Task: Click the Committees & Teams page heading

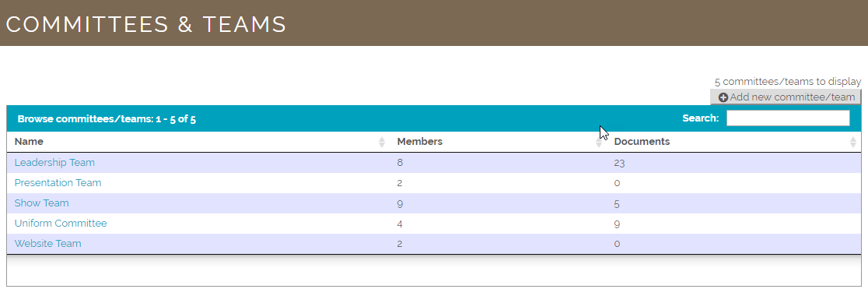Action: tap(146, 24)
